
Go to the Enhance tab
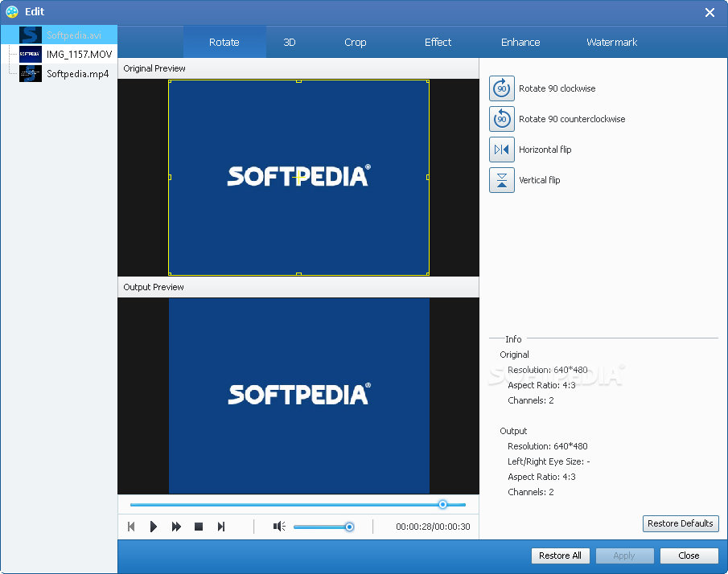coord(520,43)
